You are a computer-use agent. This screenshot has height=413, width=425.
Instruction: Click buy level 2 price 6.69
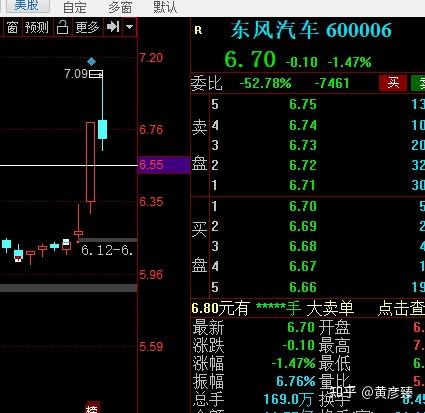click(x=303, y=226)
